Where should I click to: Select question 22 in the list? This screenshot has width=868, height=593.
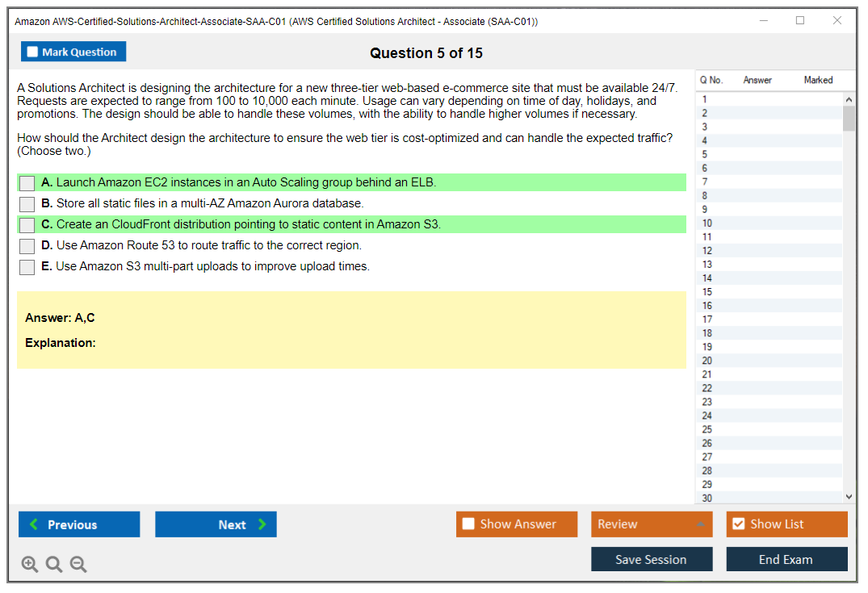[x=707, y=388]
